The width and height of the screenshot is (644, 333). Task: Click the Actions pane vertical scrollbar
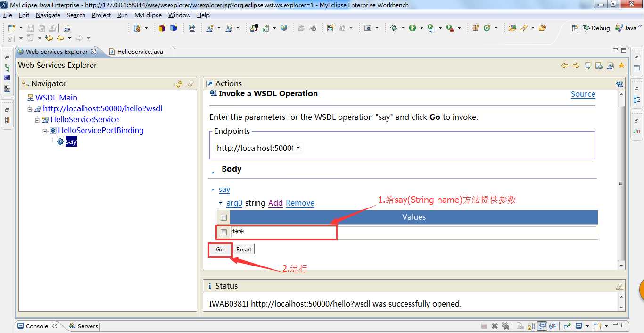coord(621,184)
